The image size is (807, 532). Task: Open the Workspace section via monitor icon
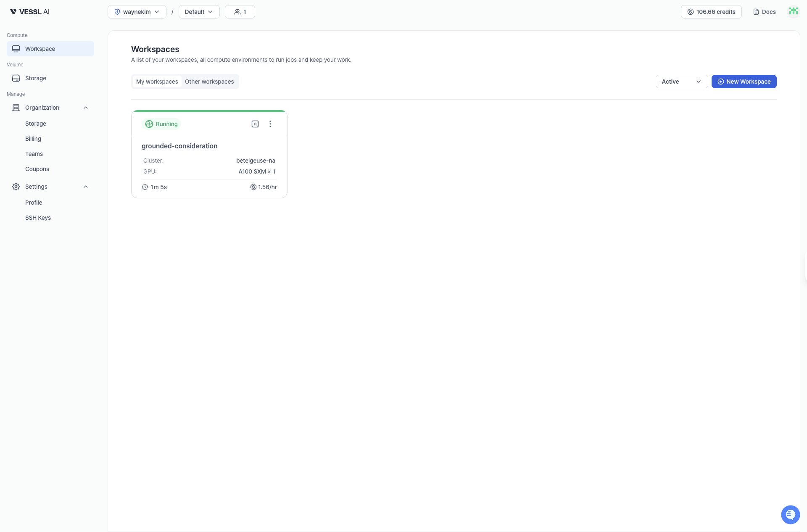point(16,48)
